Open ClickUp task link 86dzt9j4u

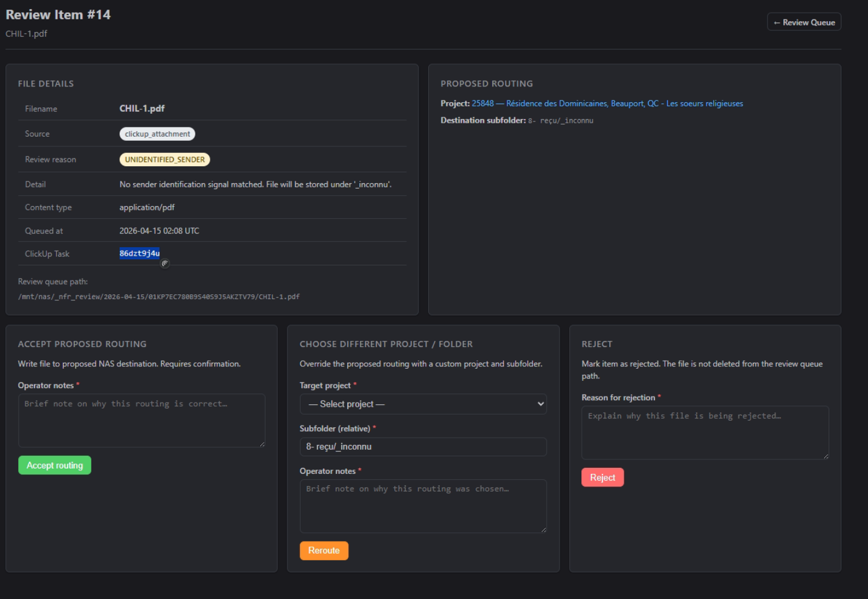tap(139, 254)
